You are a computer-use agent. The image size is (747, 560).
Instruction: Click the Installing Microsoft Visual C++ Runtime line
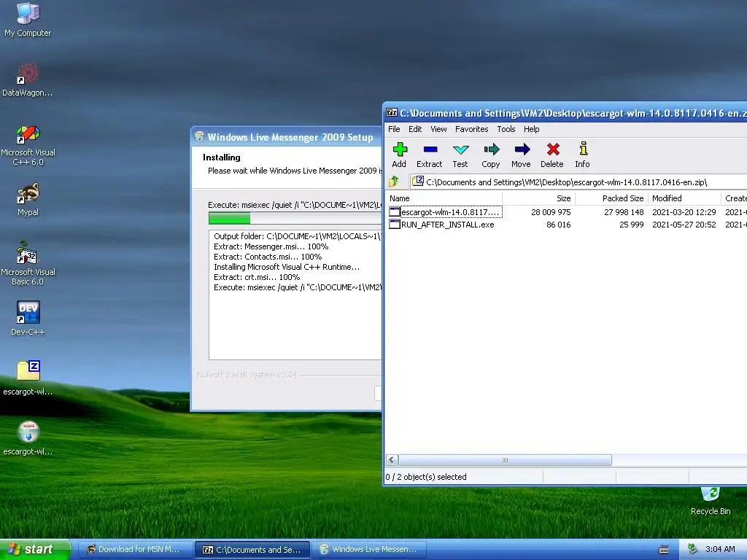point(286,267)
